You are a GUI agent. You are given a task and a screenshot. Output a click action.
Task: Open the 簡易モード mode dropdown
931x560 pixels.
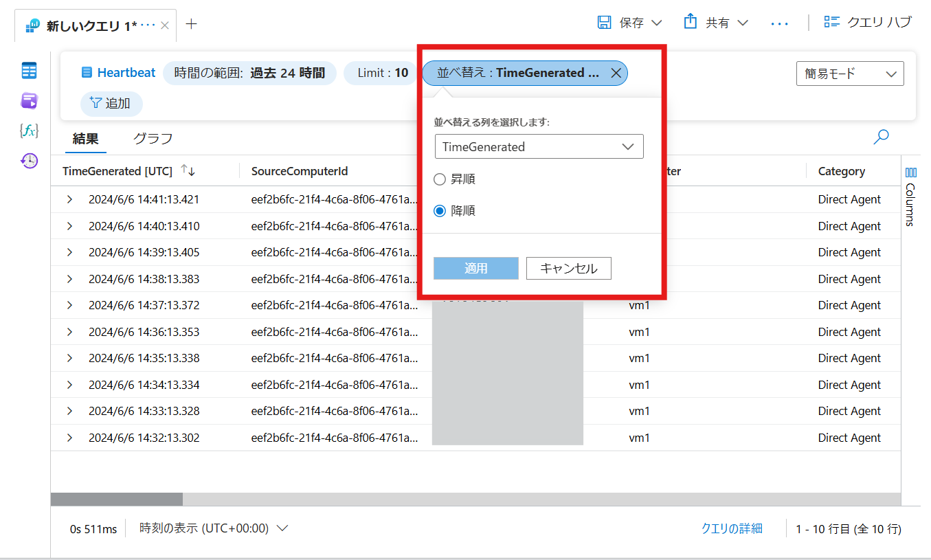(850, 74)
